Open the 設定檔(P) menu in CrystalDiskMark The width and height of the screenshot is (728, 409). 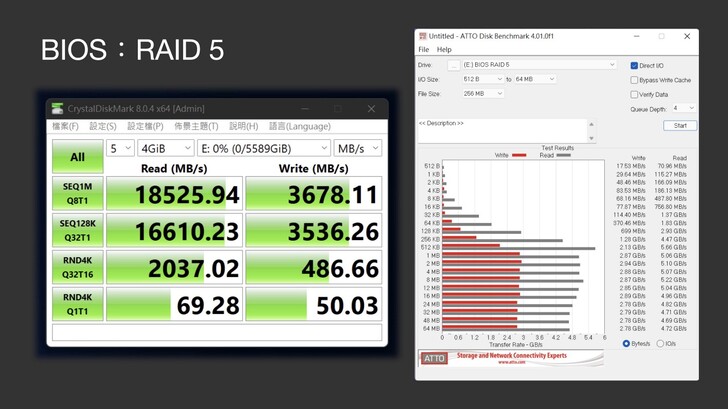145,126
